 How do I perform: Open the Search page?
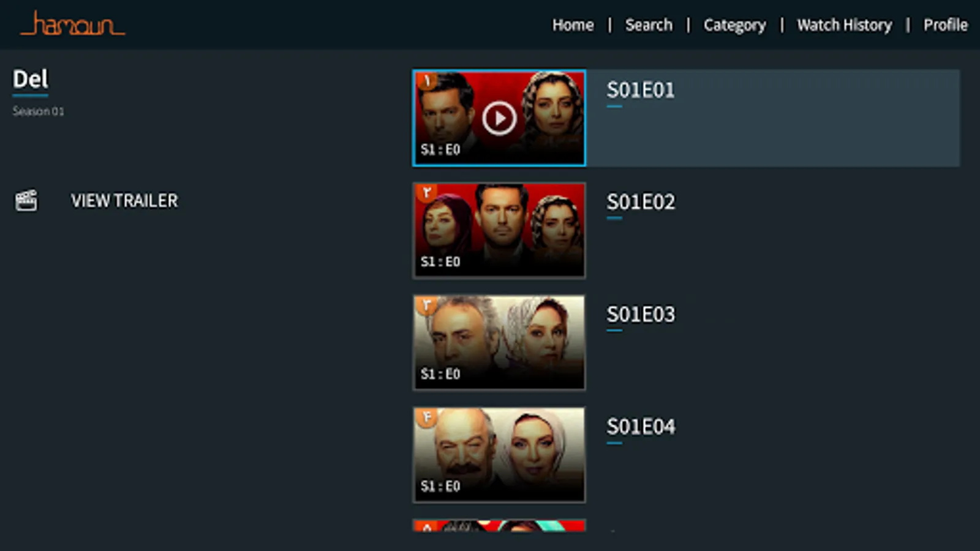[649, 25]
